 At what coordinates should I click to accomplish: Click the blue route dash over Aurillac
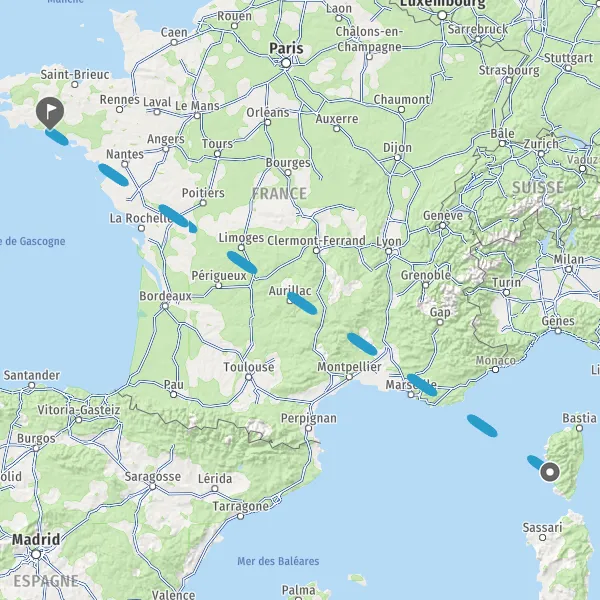pyautogui.click(x=302, y=303)
